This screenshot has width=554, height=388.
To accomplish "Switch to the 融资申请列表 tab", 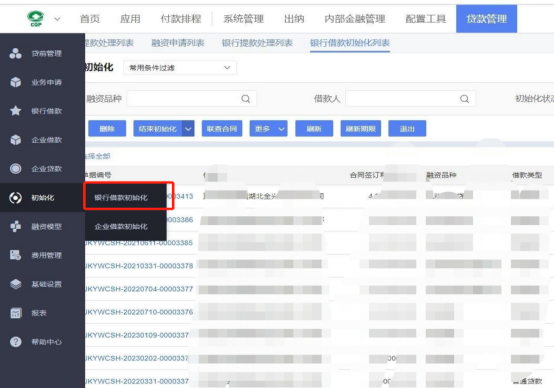I will [178, 43].
